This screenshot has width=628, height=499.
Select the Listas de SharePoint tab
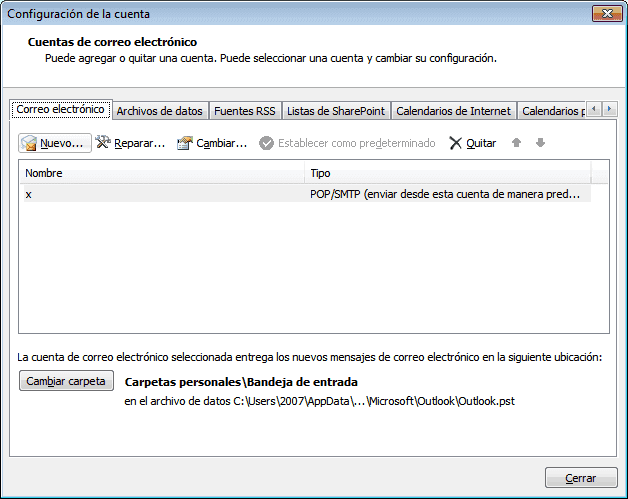tap(336, 111)
